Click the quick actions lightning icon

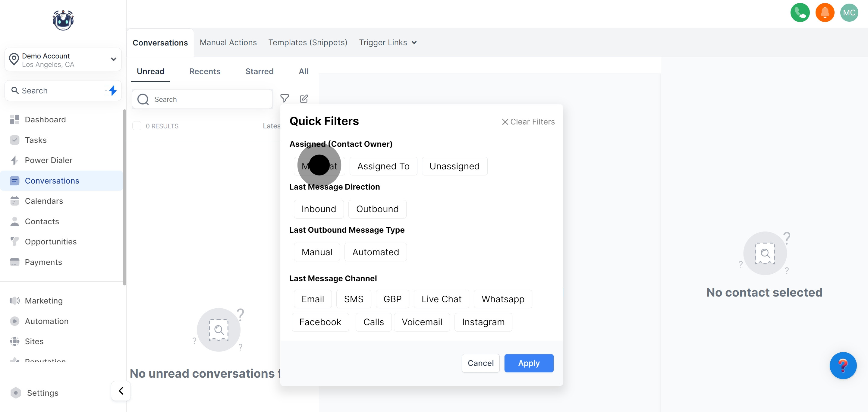(x=112, y=90)
